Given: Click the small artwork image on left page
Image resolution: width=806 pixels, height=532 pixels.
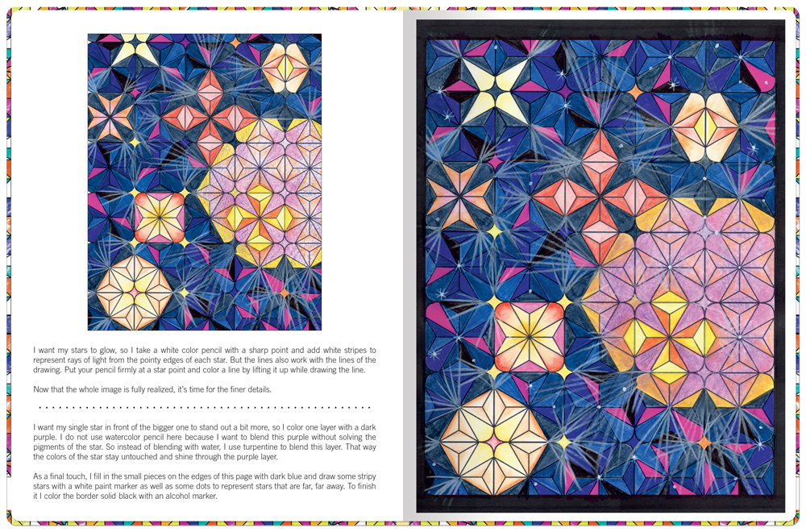Looking at the screenshot, I should point(205,182).
